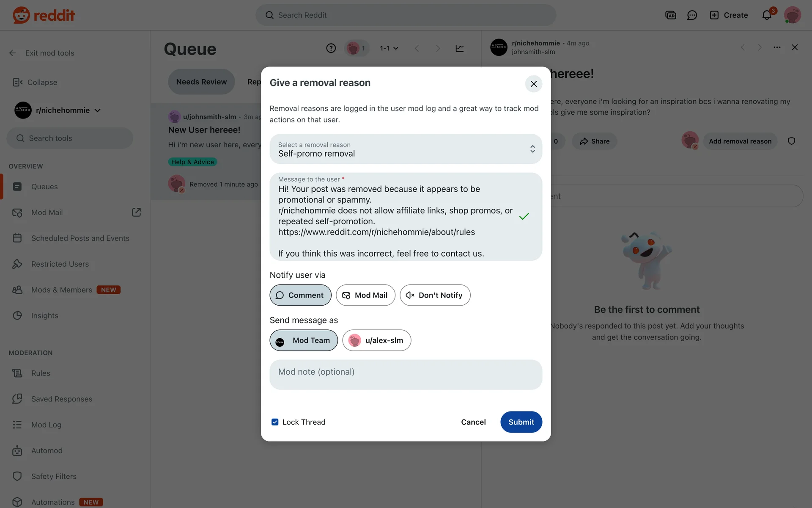This screenshot has height=508, width=812.
Task: Click the advertise icon in top bar
Action: click(x=671, y=15)
